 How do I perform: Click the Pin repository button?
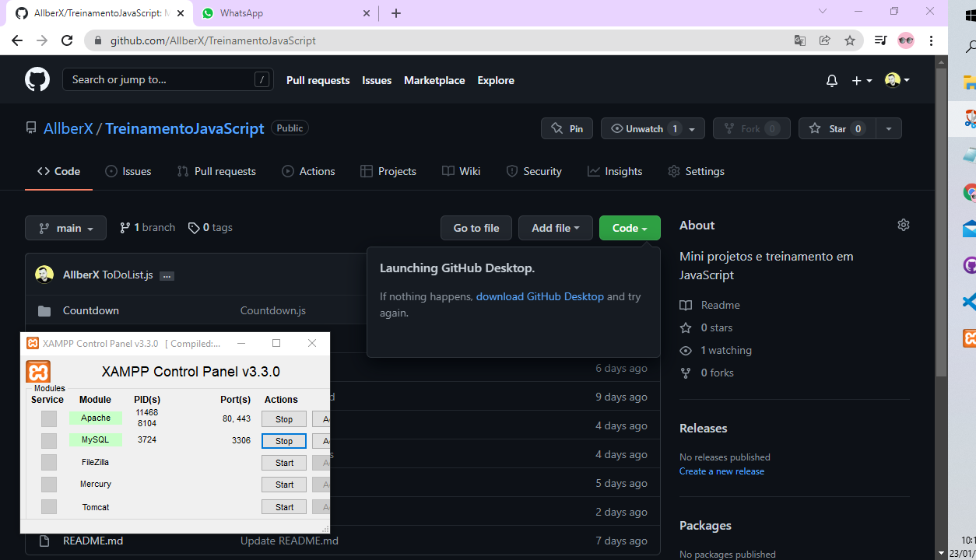pos(567,128)
